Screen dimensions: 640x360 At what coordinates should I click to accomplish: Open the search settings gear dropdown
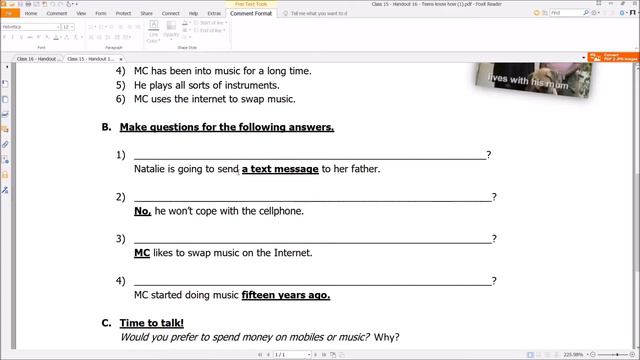[596, 13]
